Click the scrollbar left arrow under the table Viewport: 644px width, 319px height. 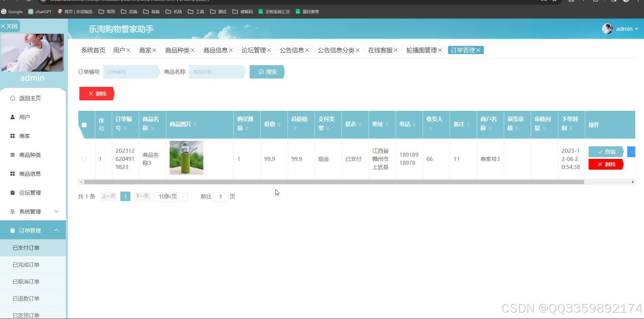click(81, 182)
